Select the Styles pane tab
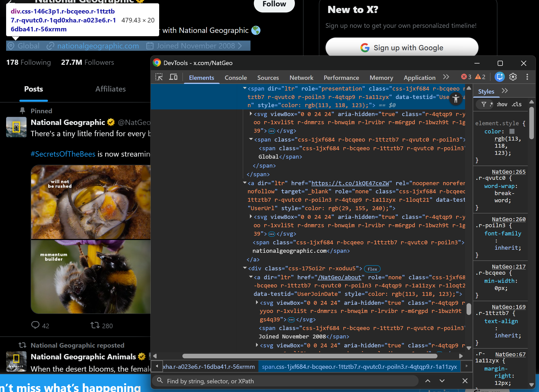The width and height of the screenshot is (539, 392). (486, 91)
